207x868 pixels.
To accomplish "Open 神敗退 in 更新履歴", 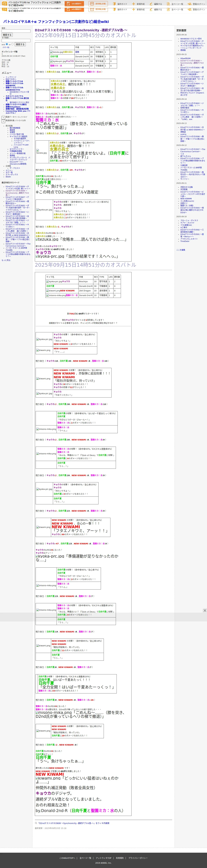I will pyautogui.click(x=183, y=132).
